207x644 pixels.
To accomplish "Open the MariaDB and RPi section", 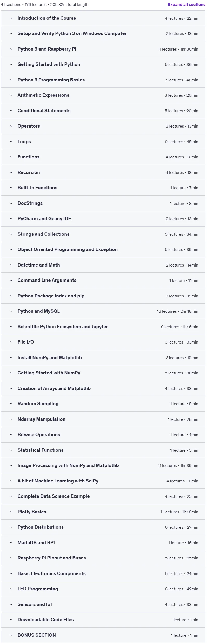I will (103, 543).
